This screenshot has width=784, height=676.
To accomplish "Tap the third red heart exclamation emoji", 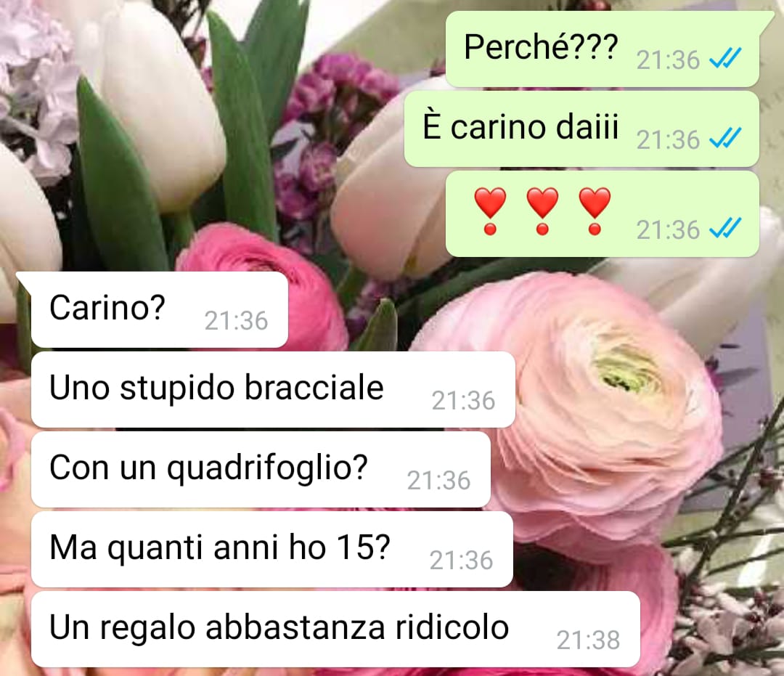I will [x=595, y=211].
